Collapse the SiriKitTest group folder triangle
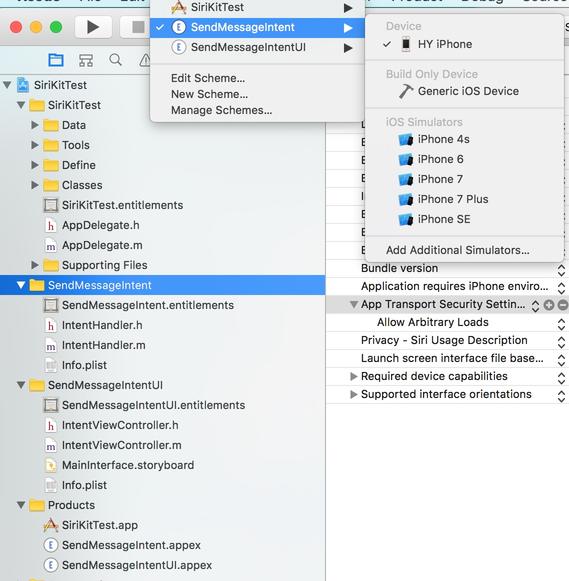This screenshot has height=581, width=569. pos(21,105)
